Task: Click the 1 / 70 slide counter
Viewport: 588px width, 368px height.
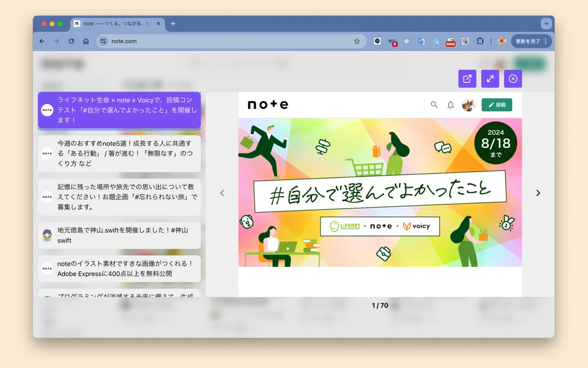Action: pyautogui.click(x=380, y=305)
